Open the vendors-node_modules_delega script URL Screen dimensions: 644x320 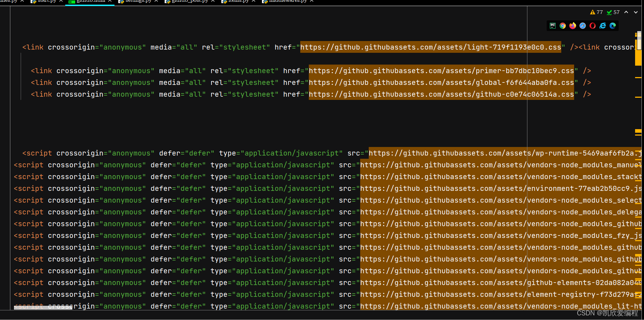pos(501,212)
